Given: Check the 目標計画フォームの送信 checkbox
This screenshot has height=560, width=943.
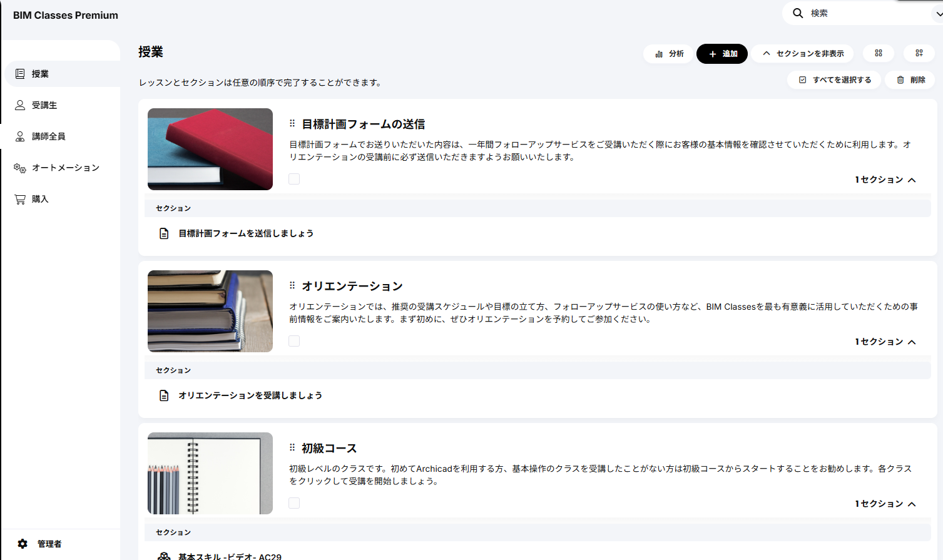Looking at the screenshot, I should (x=294, y=179).
